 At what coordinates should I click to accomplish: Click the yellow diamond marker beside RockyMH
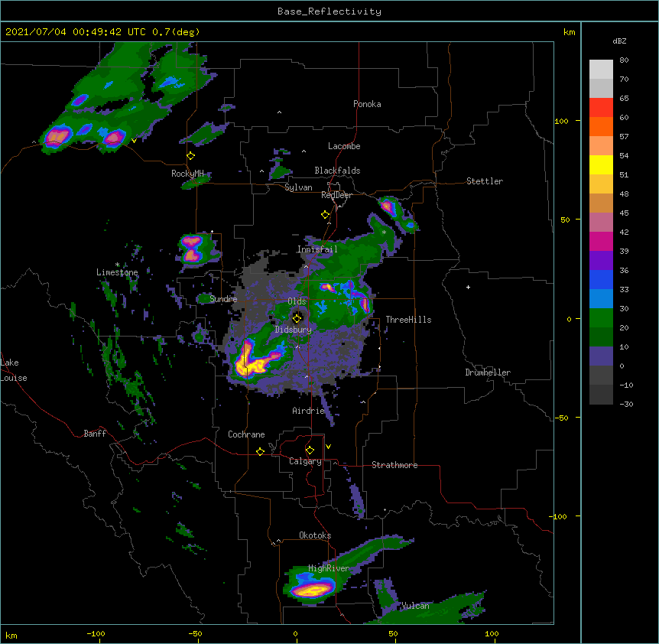tap(191, 156)
